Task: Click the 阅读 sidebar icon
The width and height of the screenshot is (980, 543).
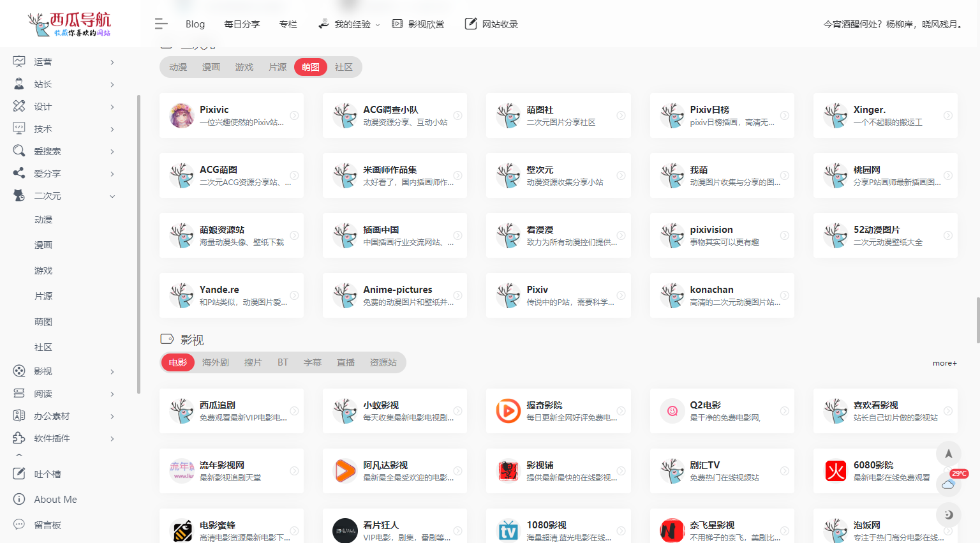Action: pyautogui.click(x=19, y=394)
